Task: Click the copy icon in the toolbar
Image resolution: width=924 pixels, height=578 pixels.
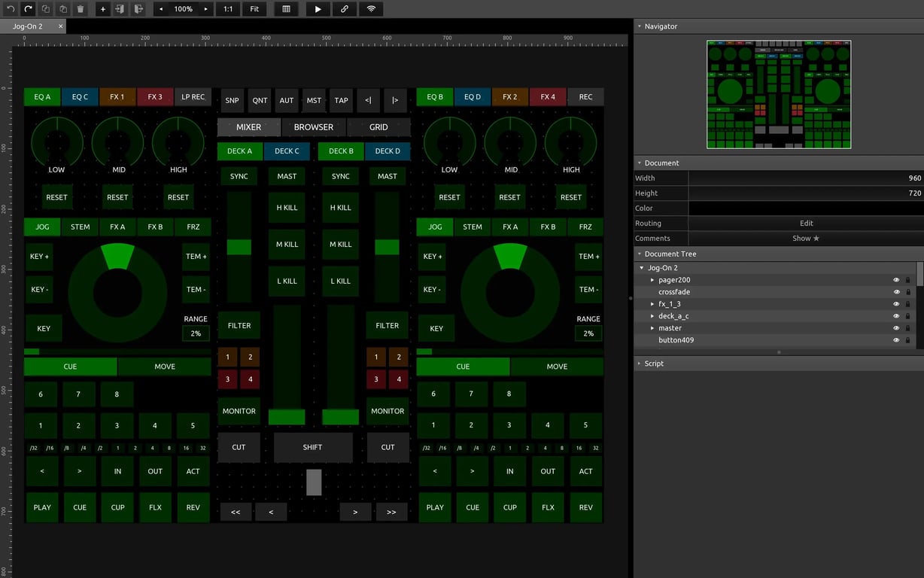Action: (44, 8)
